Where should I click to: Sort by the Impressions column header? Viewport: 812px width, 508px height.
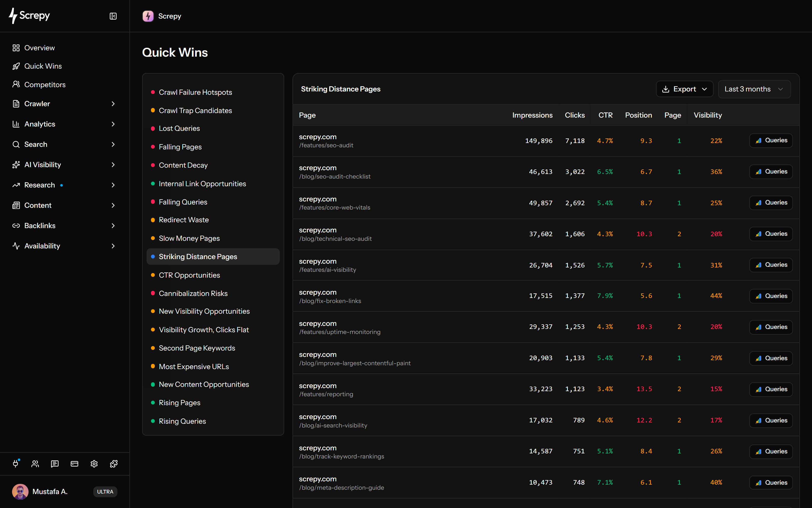point(532,115)
